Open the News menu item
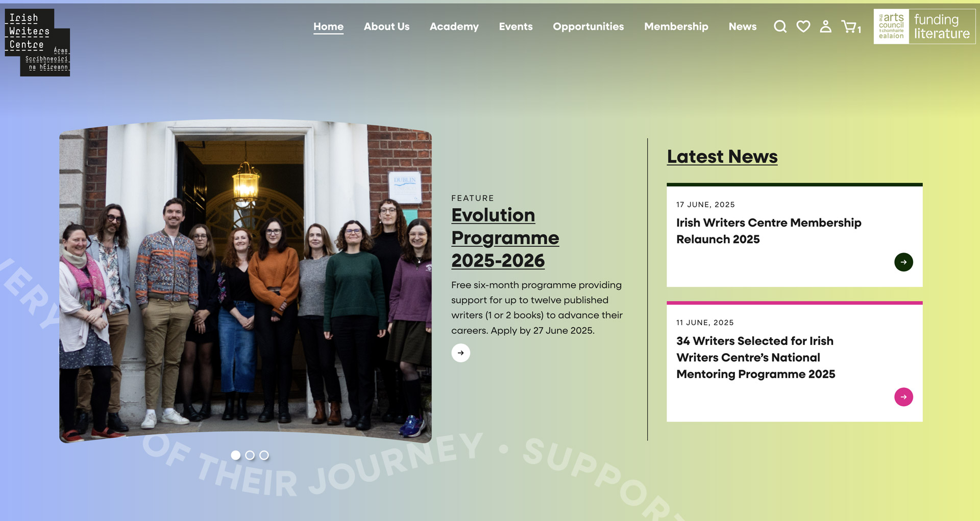The height and width of the screenshot is (521, 980). click(742, 27)
